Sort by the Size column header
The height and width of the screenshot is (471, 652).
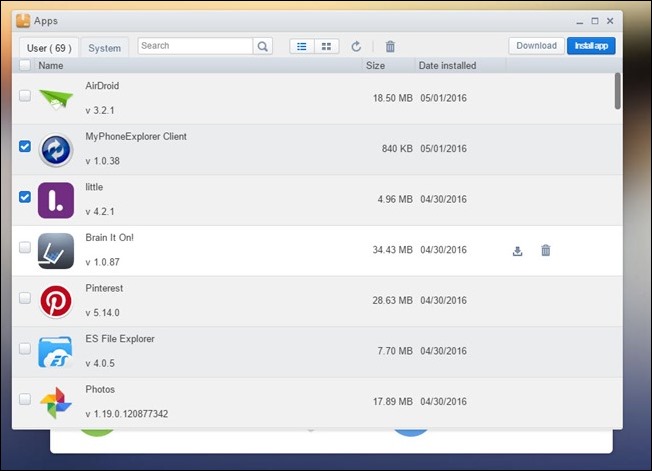pyautogui.click(x=375, y=65)
